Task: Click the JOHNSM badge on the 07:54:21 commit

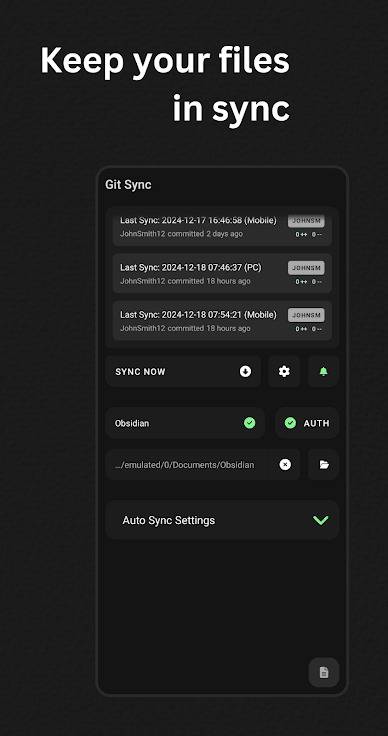Action: pos(306,315)
